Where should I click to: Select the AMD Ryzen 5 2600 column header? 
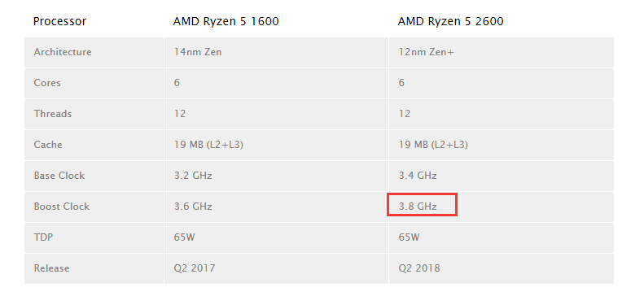click(450, 21)
